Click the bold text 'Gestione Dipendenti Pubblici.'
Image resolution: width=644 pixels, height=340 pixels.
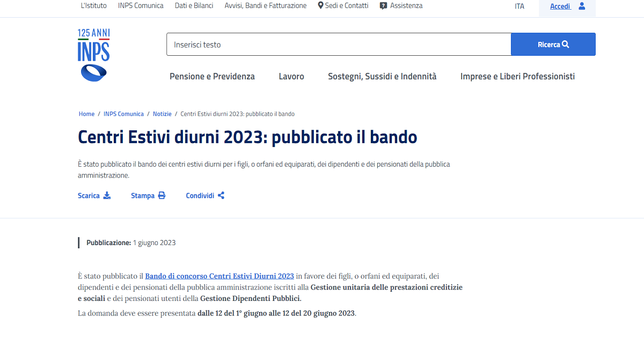pyautogui.click(x=251, y=298)
